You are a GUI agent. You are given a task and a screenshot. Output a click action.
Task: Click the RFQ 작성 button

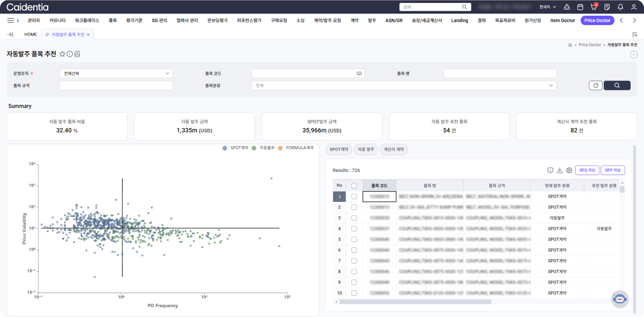pos(587,170)
